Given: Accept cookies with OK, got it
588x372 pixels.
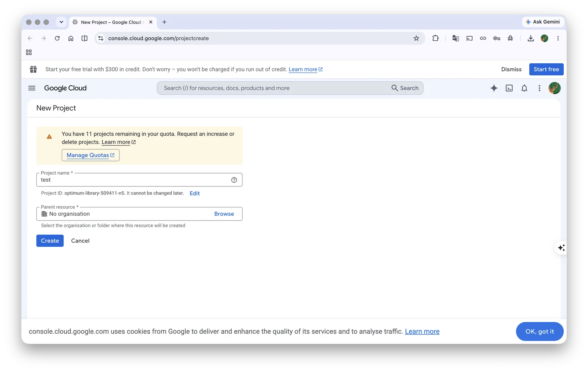Looking at the screenshot, I should click(539, 332).
